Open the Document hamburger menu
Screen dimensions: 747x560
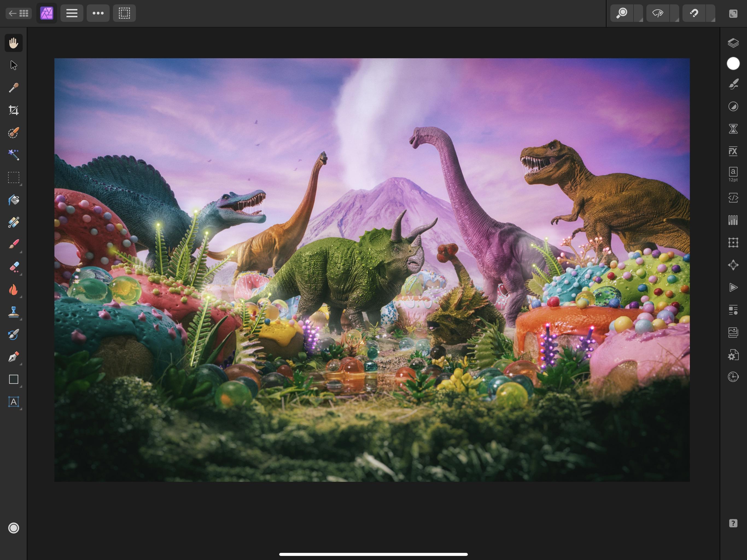(72, 13)
